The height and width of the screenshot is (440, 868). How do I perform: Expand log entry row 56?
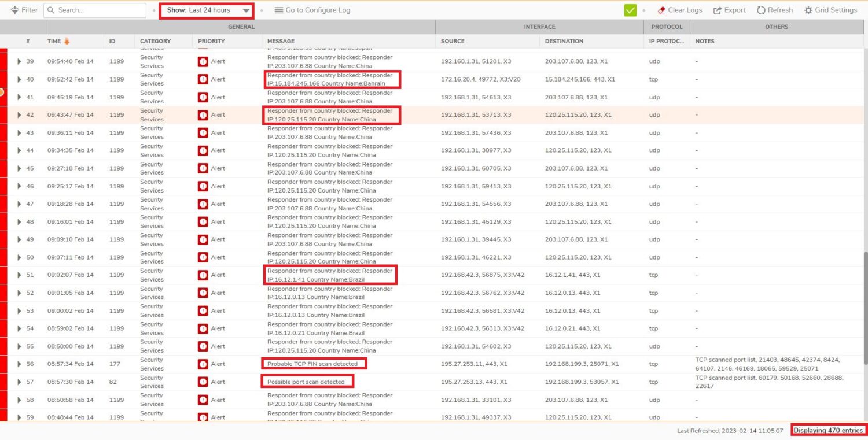pos(19,364)
